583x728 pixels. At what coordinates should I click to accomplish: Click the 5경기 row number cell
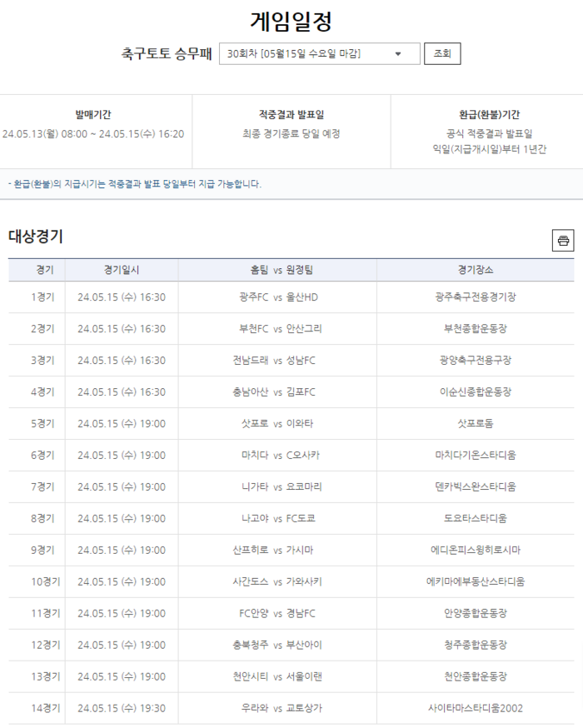(x=42, y=424)
